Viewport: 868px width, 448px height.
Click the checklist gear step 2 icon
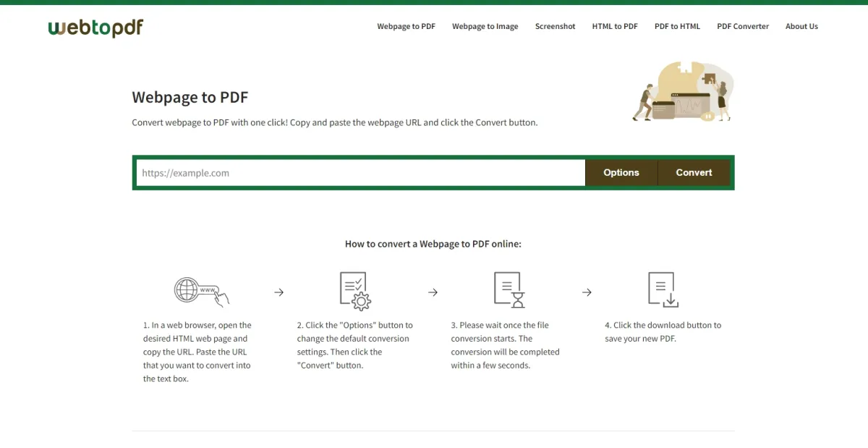coord(355,291)
